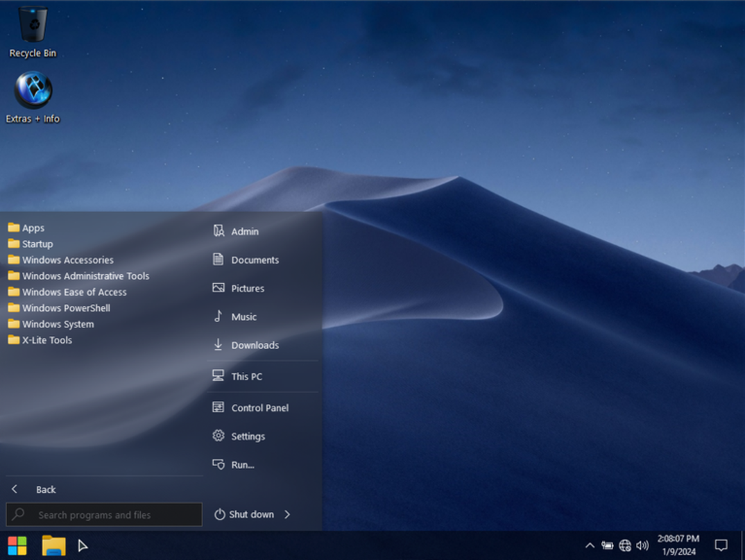
Task: Click the Control Panel icon
Action: click(219, 407)
